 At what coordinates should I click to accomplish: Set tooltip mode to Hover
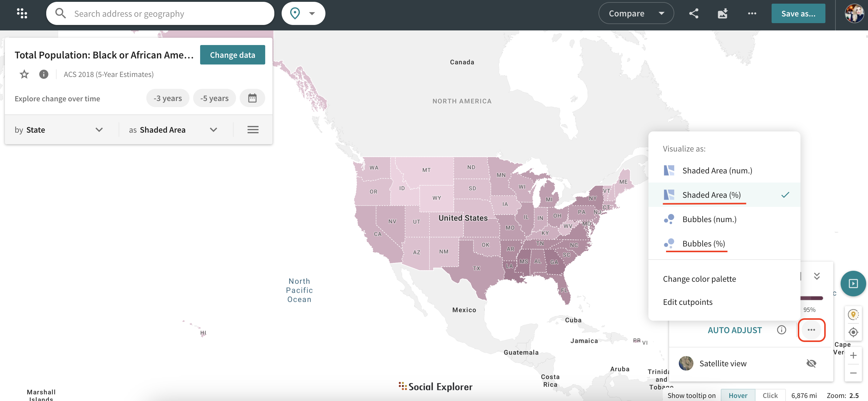tap(738, 395)
